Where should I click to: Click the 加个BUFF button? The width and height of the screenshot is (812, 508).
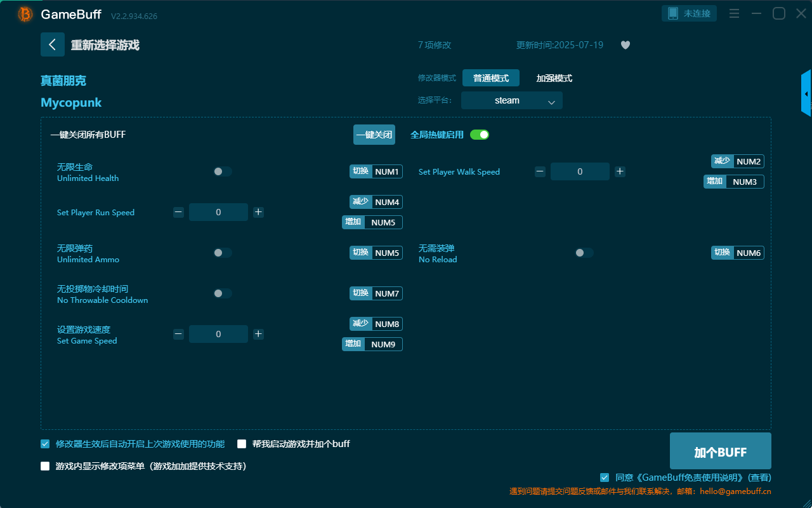click(x=721, y=451)
